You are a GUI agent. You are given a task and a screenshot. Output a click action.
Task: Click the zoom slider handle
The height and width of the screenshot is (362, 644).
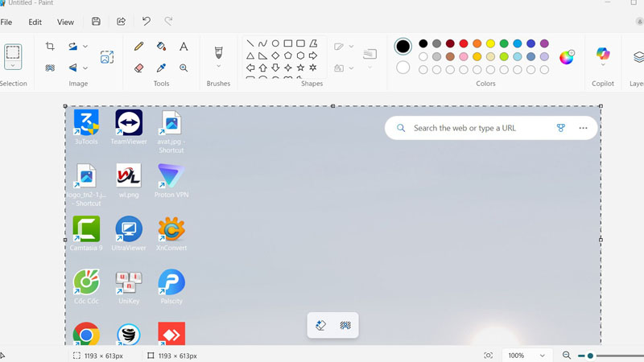point(590,356)
